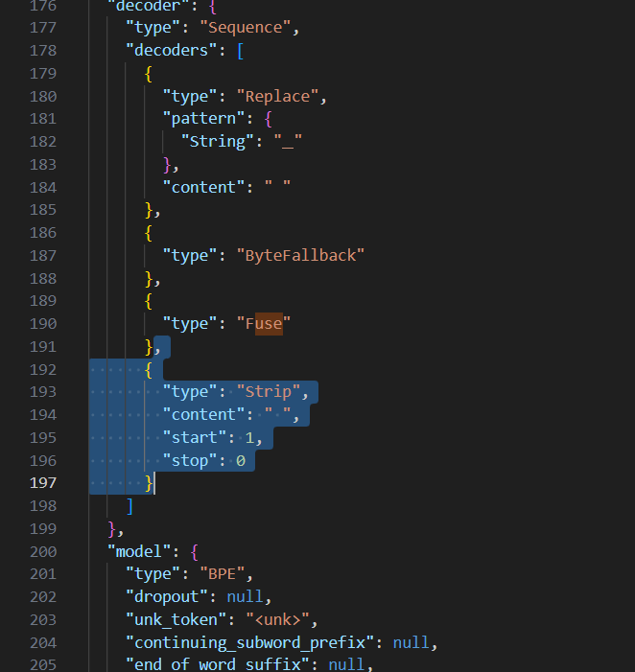
Task: Click the highlighted "Fuse" text
Action: 263,324
